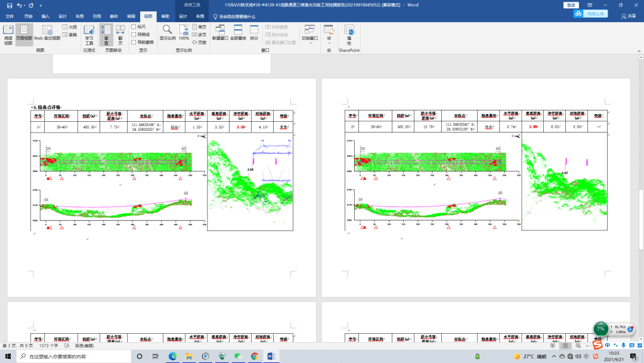The width and height of the screenshot is (644, 363).
Task: Click the 登录 sign-in button
Action: pyautogui.click(x=571, y=5)
